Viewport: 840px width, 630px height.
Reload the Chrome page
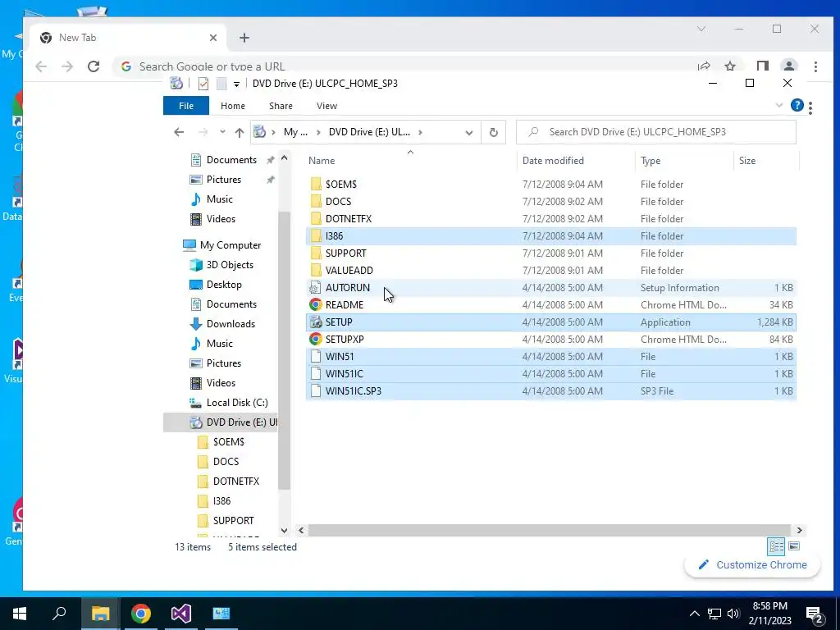(x=94, y=66)
